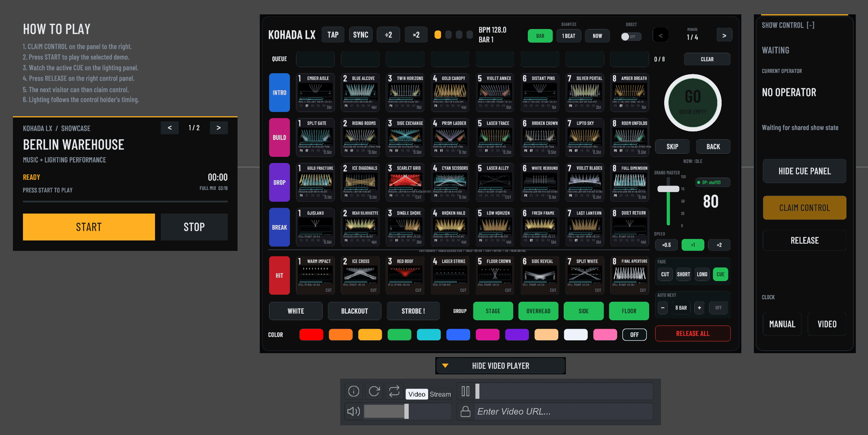Set quantize to BAR

tap(540, 36)
